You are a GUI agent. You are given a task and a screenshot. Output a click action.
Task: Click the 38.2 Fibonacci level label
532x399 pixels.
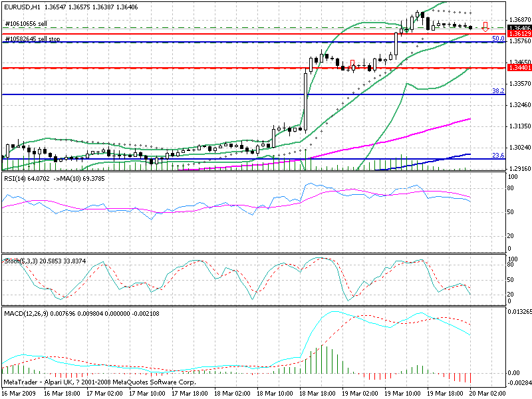point(498,90)
